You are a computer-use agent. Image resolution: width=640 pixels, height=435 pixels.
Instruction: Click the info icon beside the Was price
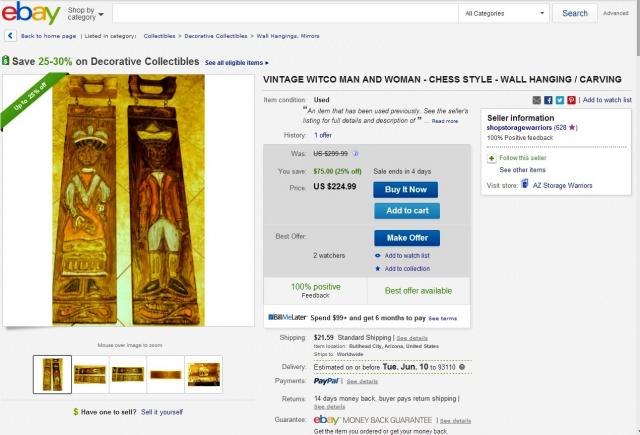[356, 154]
